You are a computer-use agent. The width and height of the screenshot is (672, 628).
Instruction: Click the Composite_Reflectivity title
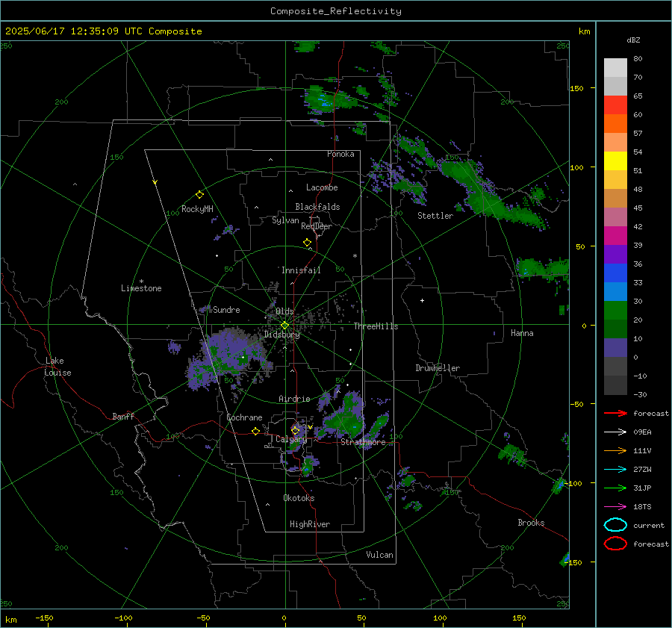[x=335, y=11]
